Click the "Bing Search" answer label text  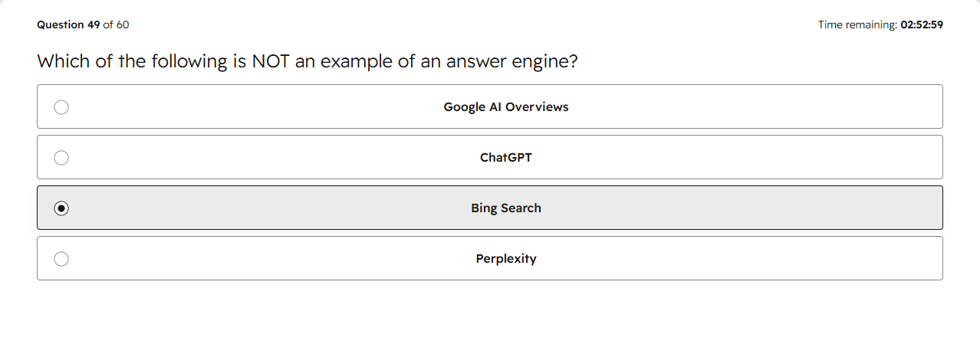(506, 208)
